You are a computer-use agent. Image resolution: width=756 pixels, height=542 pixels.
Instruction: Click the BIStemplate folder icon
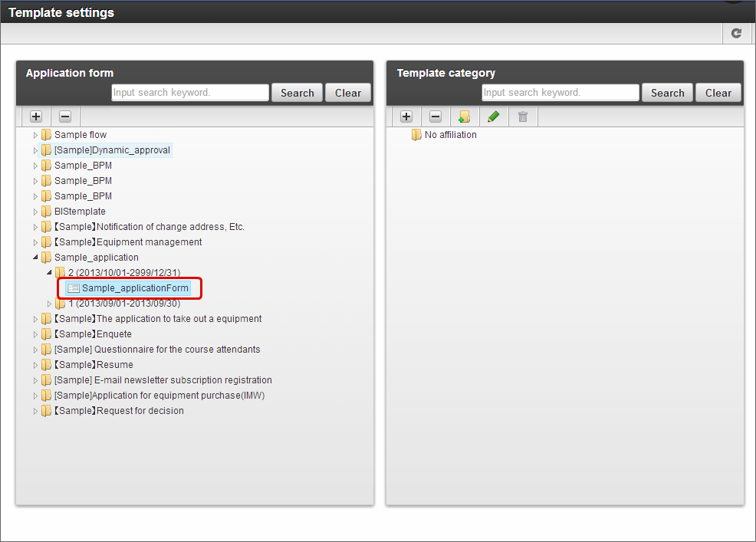click(x=46, y=212)
